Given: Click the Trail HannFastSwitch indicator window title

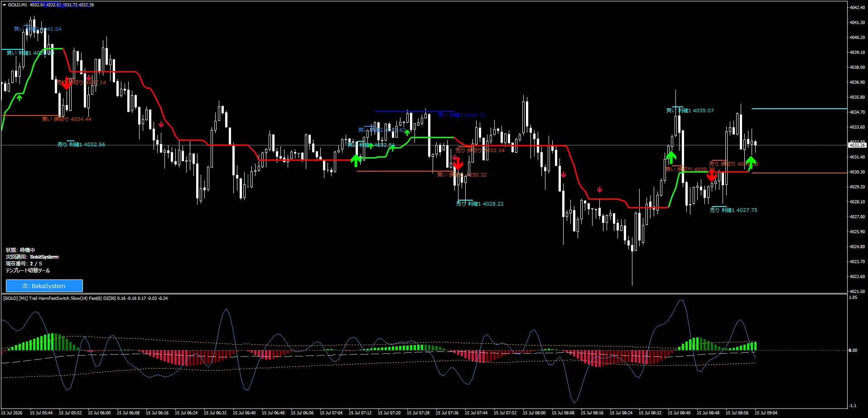Looking at the screenshot, I should point(85,298).
